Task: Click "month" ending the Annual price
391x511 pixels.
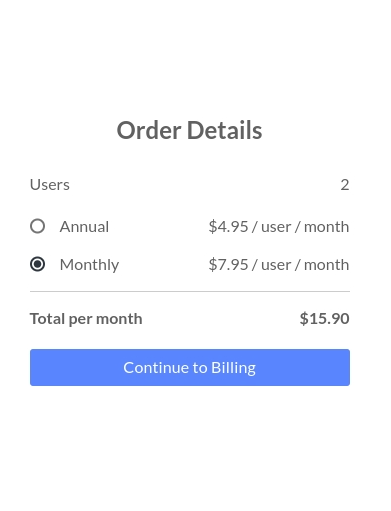Action: [327, 227]
